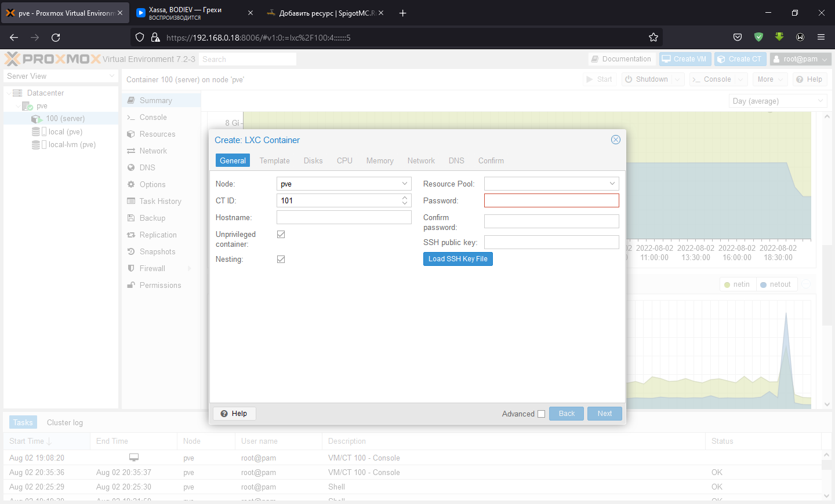Open the More menu

click(770, 79)
